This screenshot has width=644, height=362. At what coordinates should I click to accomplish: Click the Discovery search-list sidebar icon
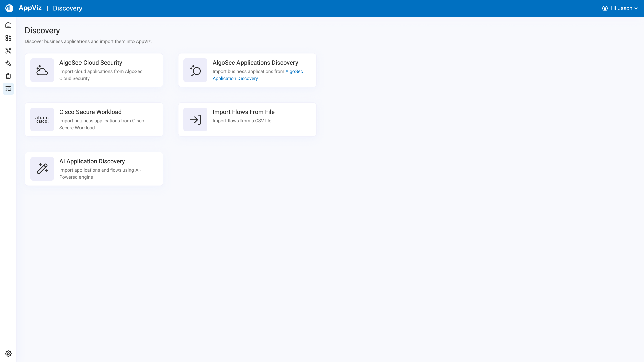click(8, 89)
